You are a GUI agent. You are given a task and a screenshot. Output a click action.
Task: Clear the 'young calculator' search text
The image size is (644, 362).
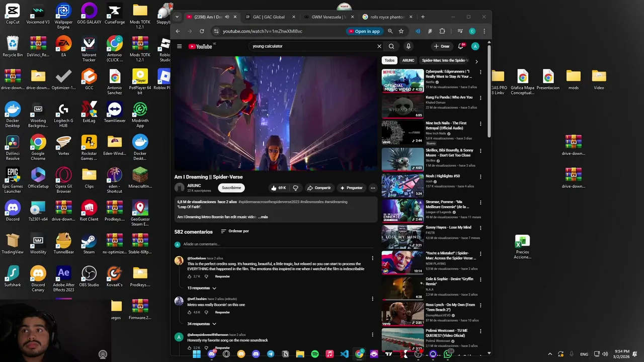click(x=379, y=46)
